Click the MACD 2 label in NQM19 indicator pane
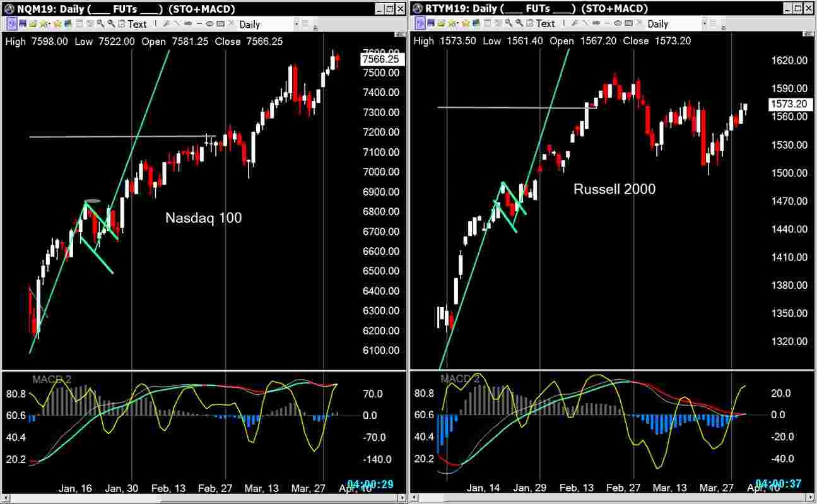Screen dimensions: 817x504 pos(52,380)
